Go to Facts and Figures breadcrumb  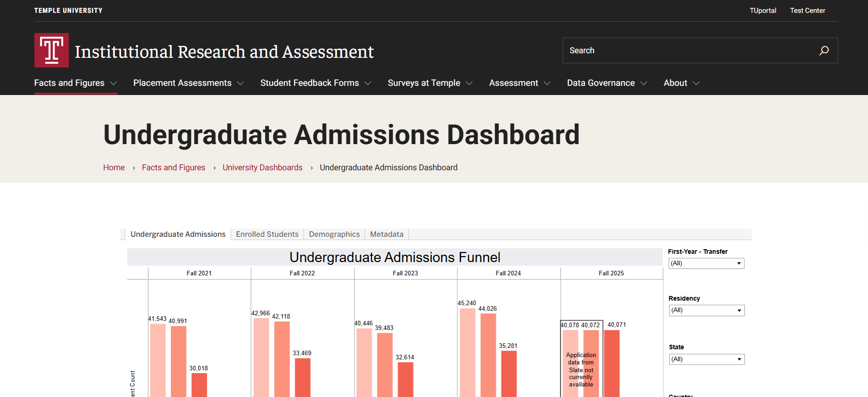pyautogui.click(x=174, y=168)
